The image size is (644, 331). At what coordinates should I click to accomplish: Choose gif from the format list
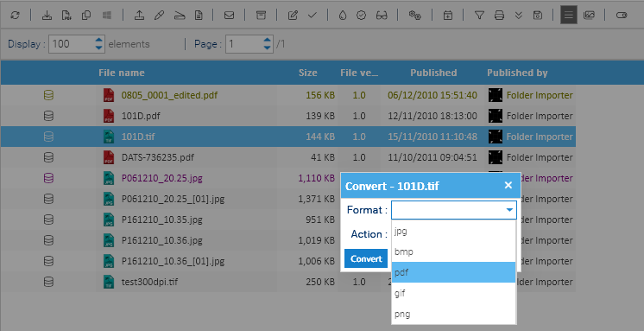pos(453,293)
